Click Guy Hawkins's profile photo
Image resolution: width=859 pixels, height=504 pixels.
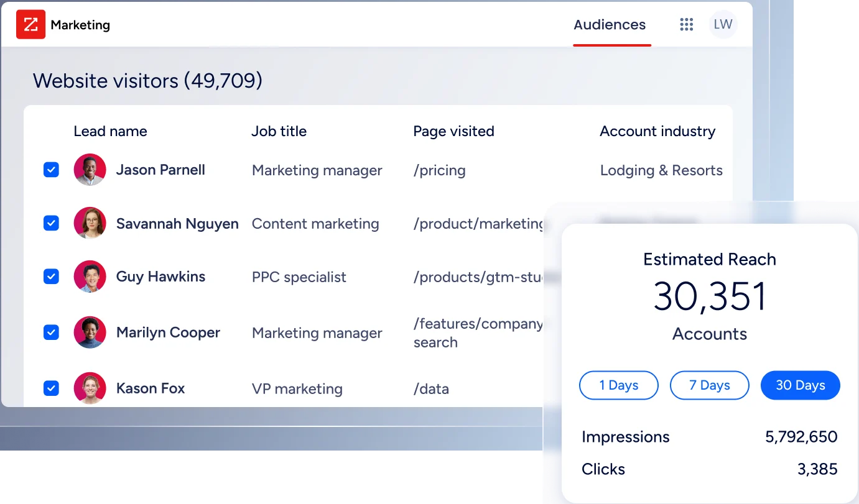click(90, 277)
